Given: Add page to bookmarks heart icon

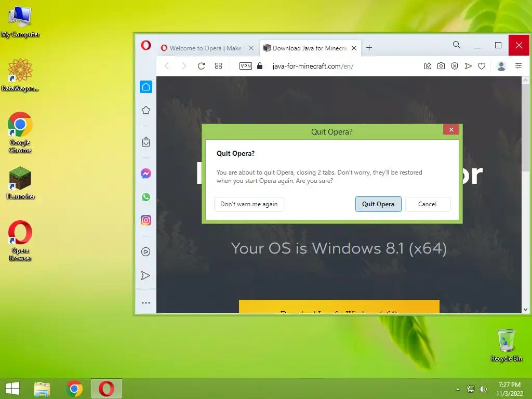Looking at the screenshot, I should (482, 66).
